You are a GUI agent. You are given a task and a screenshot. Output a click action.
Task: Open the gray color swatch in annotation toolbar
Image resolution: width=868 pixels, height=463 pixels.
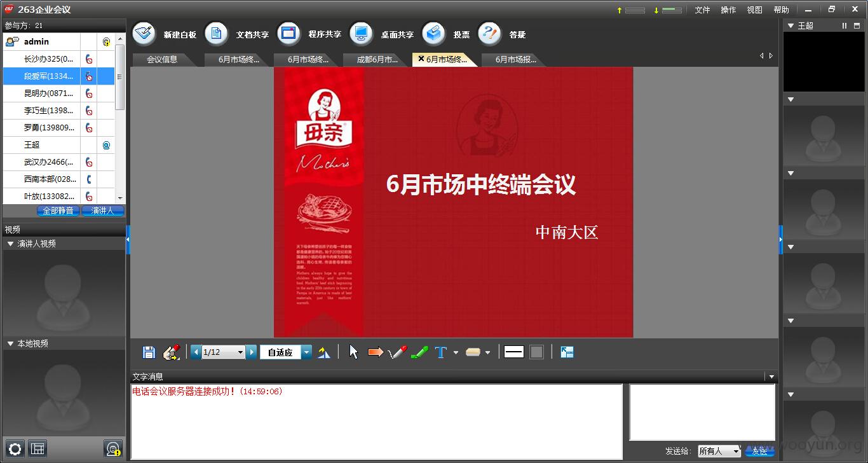pos(537,352)
